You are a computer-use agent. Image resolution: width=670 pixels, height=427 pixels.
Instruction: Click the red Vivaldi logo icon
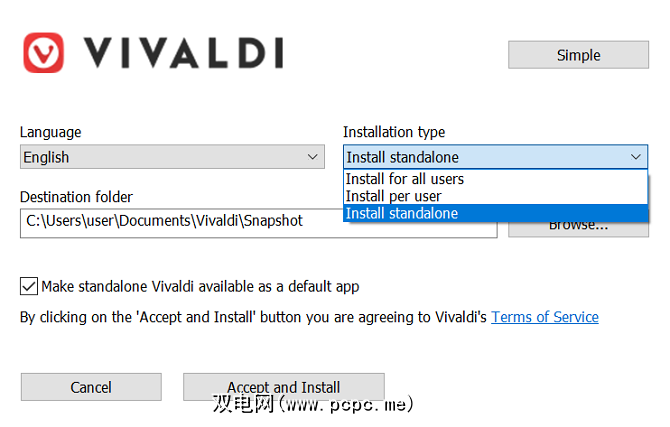[43, 53]
